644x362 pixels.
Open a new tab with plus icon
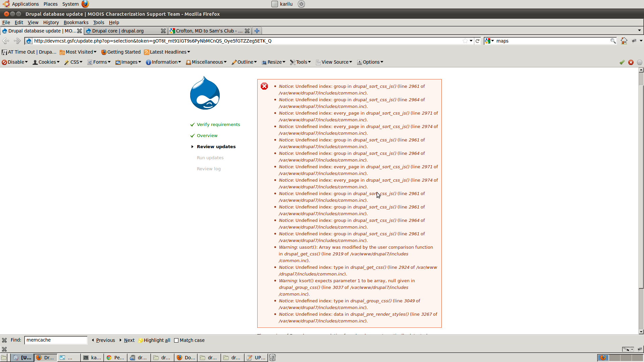[257, 31]
